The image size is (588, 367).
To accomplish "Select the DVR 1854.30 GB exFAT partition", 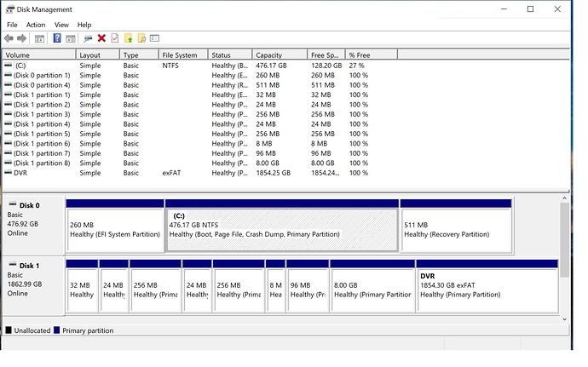I will (x=487, y=286).
